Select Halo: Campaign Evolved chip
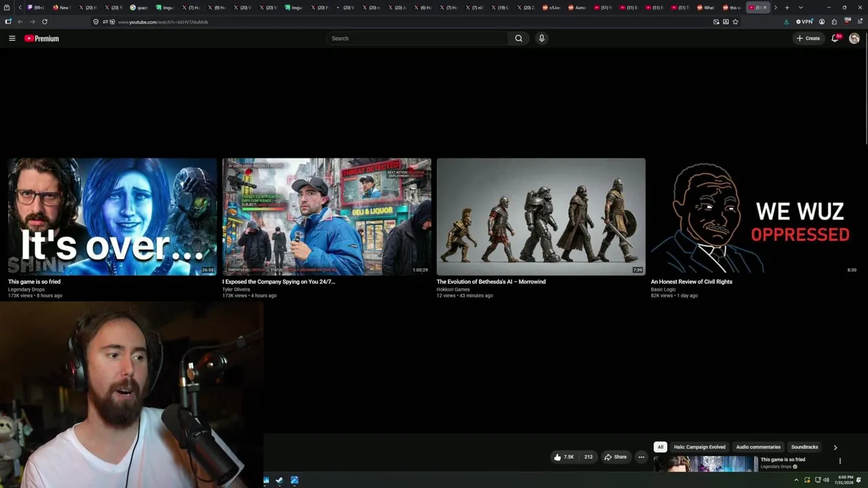The image size is (868, 488). click(699, 447)
